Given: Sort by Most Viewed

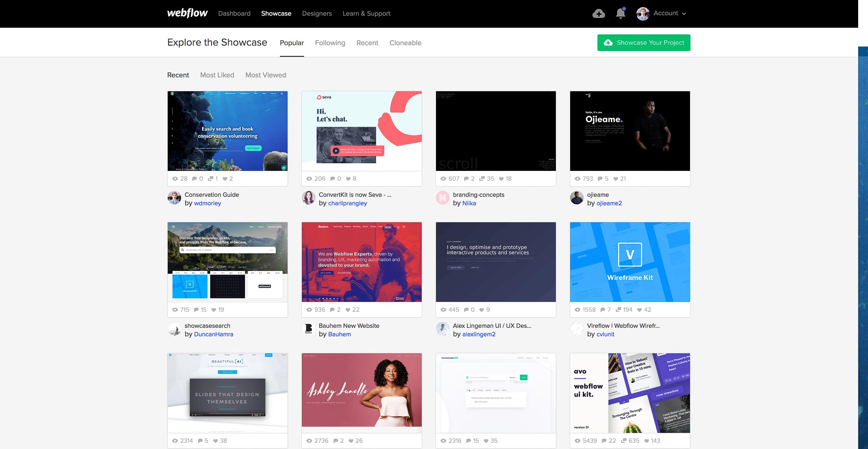Looking at the screenshot, I should tap(266, 75).
